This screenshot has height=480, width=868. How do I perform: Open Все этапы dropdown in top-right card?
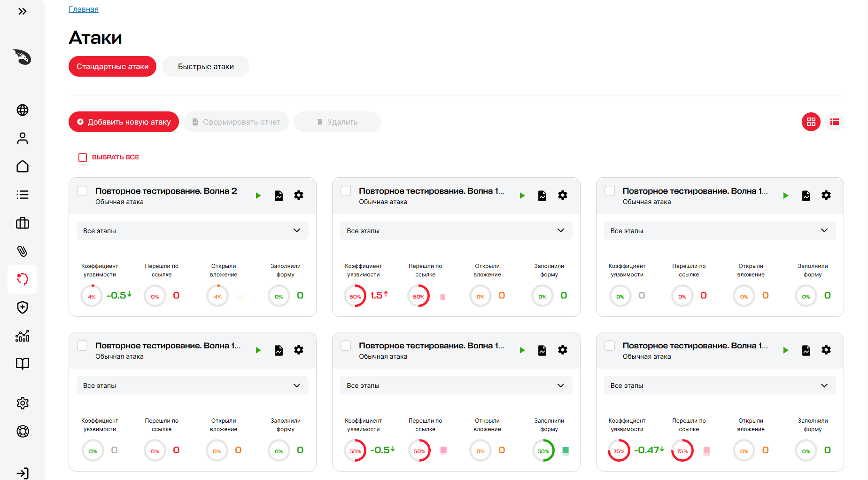tap(720, 231)
